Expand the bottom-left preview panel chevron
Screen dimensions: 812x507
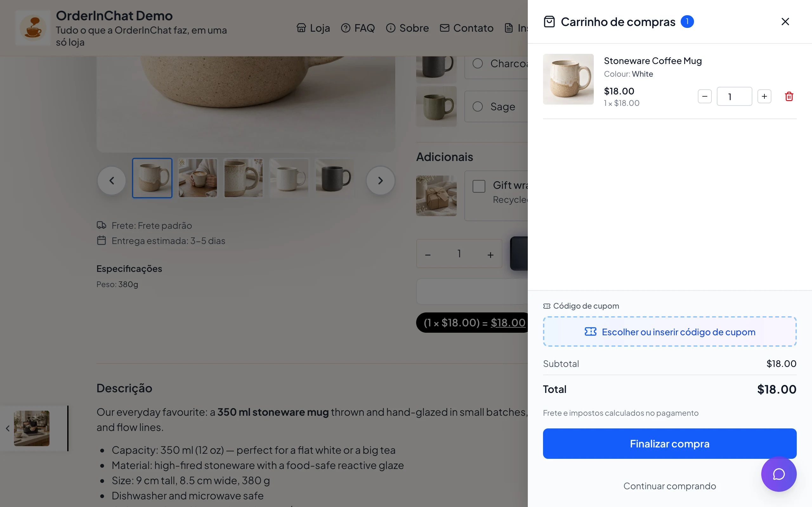tap(7, 428)
